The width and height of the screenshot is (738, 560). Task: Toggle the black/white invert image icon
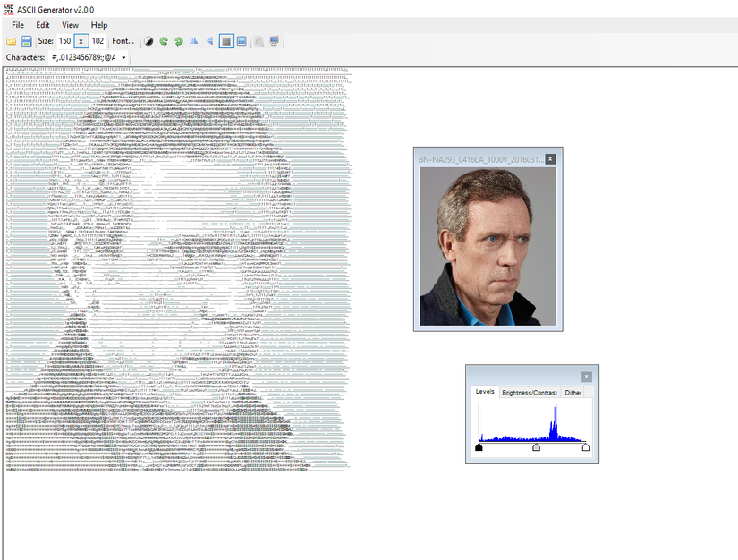[x=149, y=41]
